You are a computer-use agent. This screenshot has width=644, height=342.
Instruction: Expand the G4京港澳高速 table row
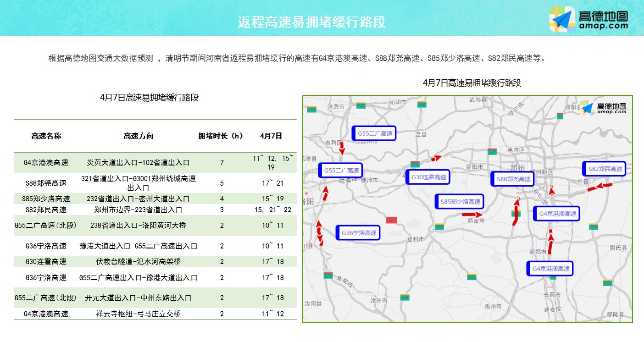tap(46, 162)
